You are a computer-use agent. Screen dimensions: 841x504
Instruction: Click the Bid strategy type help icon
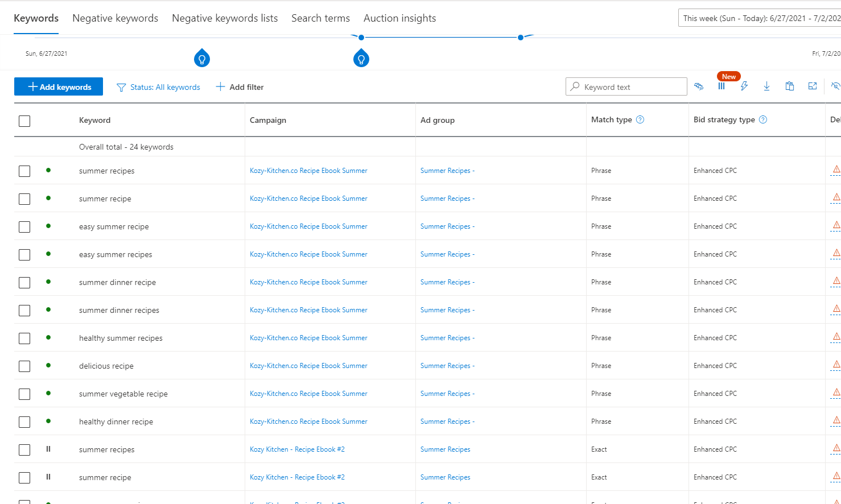click(x=763, y=119)
